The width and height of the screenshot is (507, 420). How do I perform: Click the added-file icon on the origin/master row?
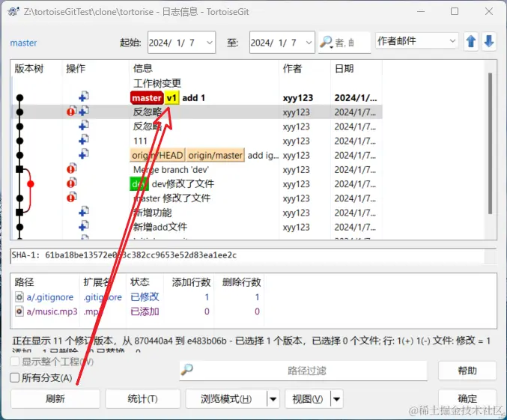(84, 154)
